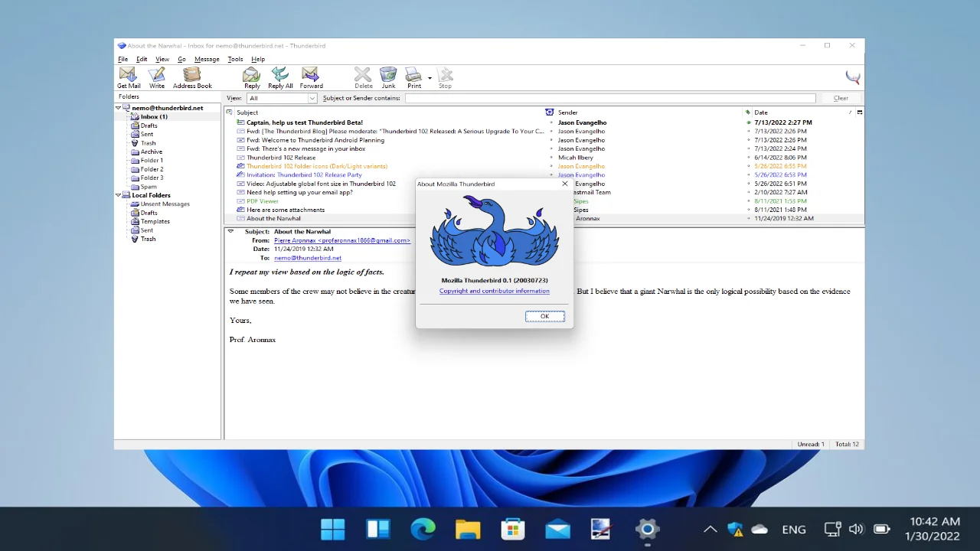Click the Thunderbird throbber icon
Screen dimensions: 980x551
point(852,77)
